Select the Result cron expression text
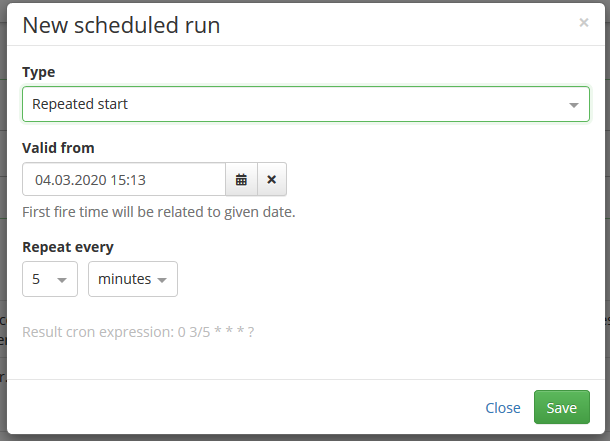 click(x=138, y=332)
